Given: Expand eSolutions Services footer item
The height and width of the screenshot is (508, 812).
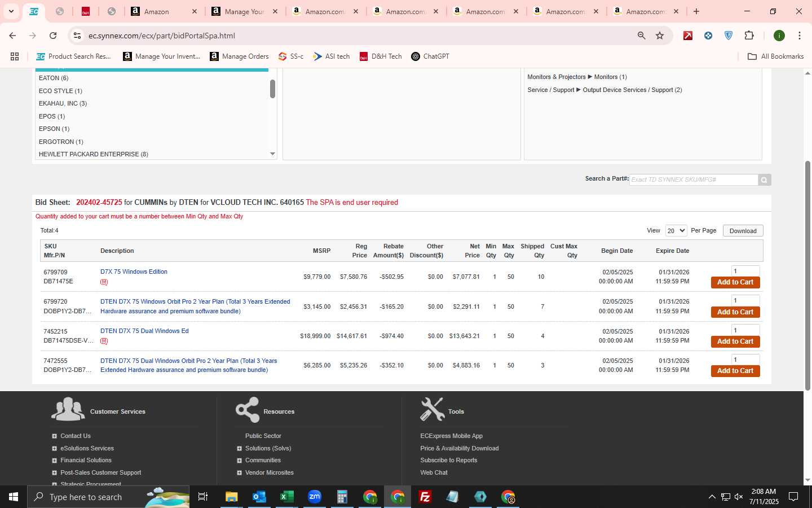Looking at the screenshot, I should pyautogui.click(x=54, y=448).
